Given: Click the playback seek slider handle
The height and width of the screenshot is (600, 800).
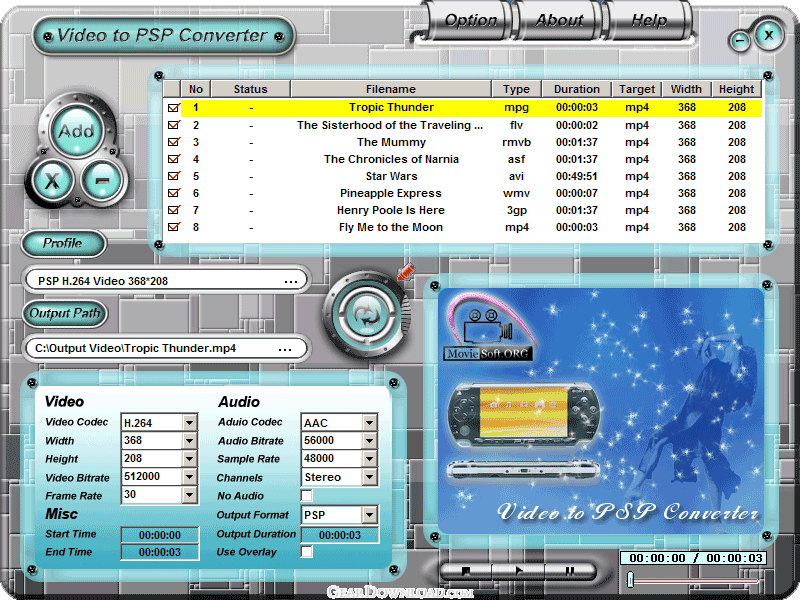Looking at the screenshot, I should pyautogui.click(x=631, y=580).
